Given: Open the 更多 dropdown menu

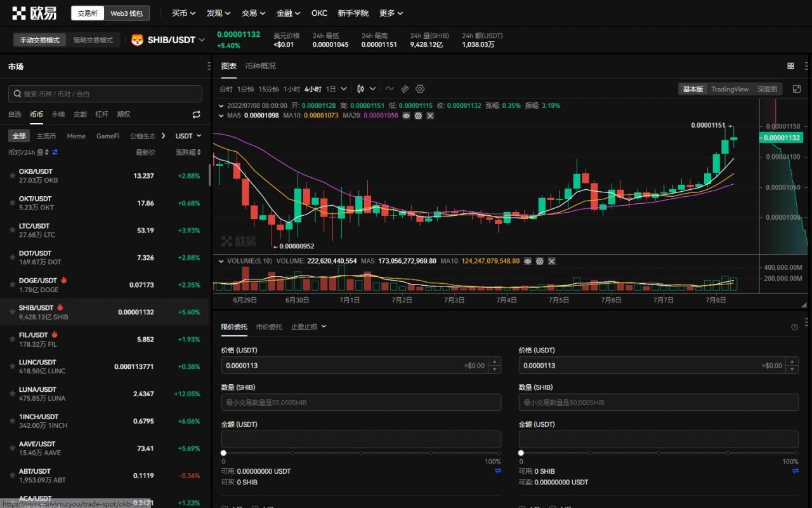Looking at the screenshot, I should click(x=391, y=13).
